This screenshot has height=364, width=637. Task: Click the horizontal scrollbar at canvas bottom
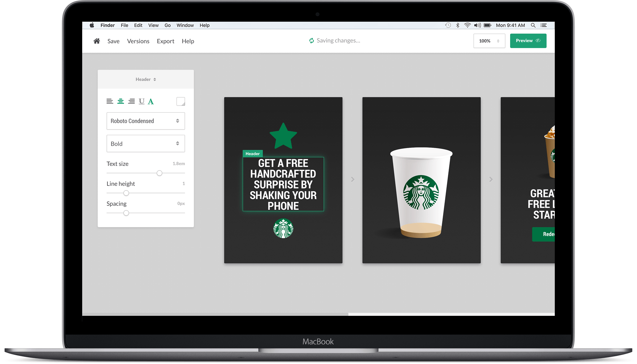pos(215,314)
